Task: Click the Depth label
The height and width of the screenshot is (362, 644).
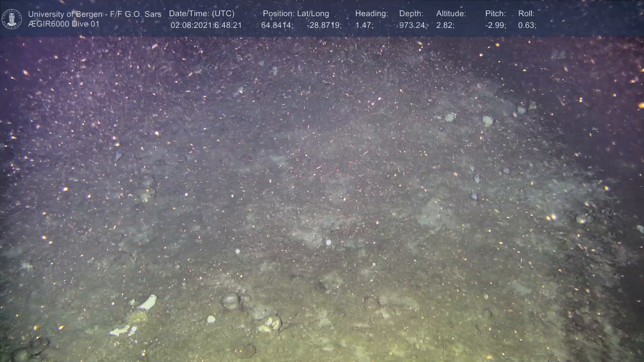Action: click(x=411, y=13)
